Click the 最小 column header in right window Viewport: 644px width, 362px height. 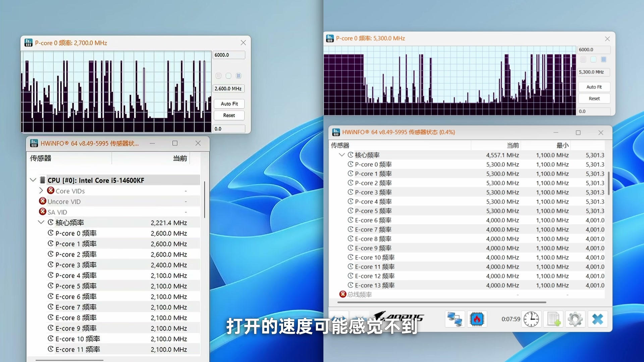[545, 145]
